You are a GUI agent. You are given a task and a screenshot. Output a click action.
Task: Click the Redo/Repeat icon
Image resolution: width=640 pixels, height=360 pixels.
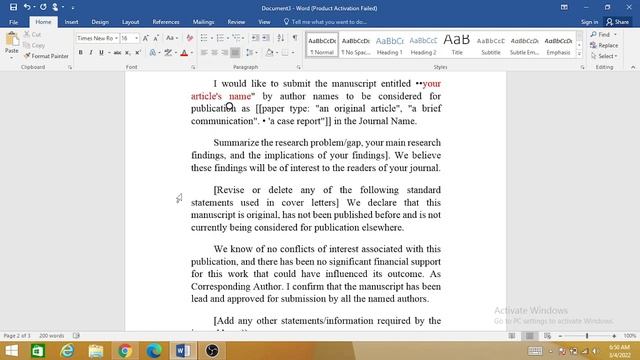click(x=43, y=7)
